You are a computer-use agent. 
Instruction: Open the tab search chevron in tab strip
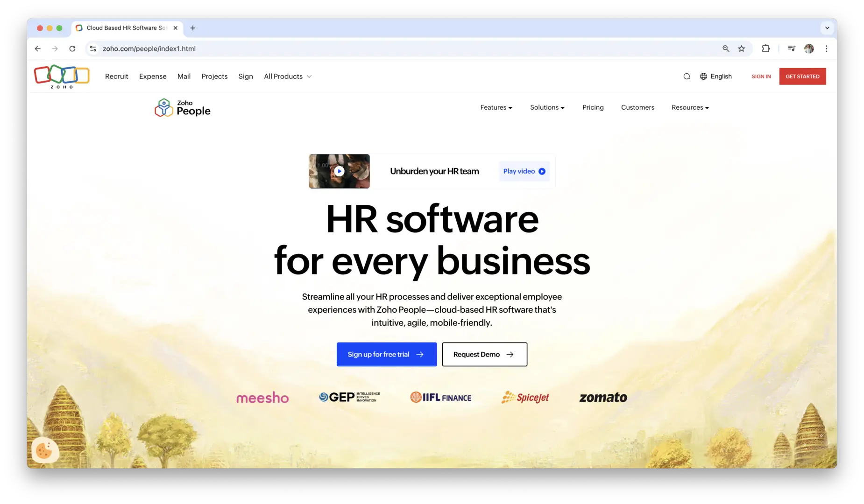[x=827, y=28]
